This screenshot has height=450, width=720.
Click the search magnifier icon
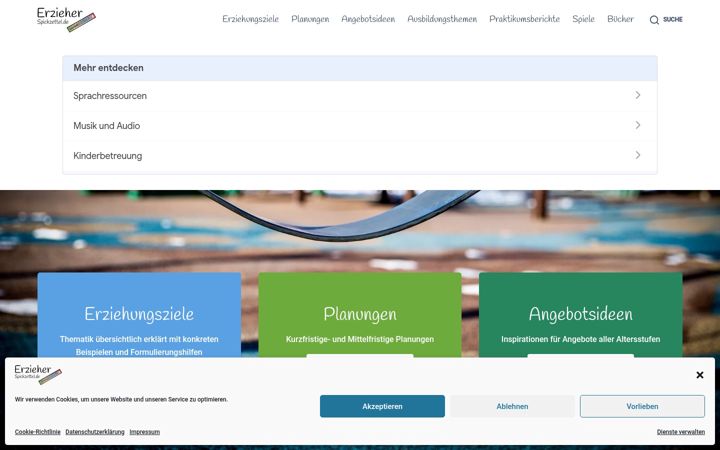(654, 20)
